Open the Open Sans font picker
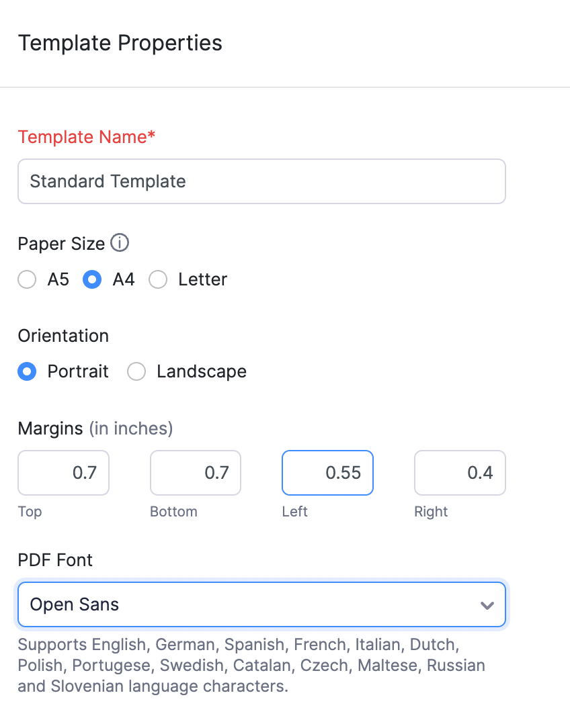The width and height of the screenshot is (570, 728). pyautogui.click(x=261, y=604)
